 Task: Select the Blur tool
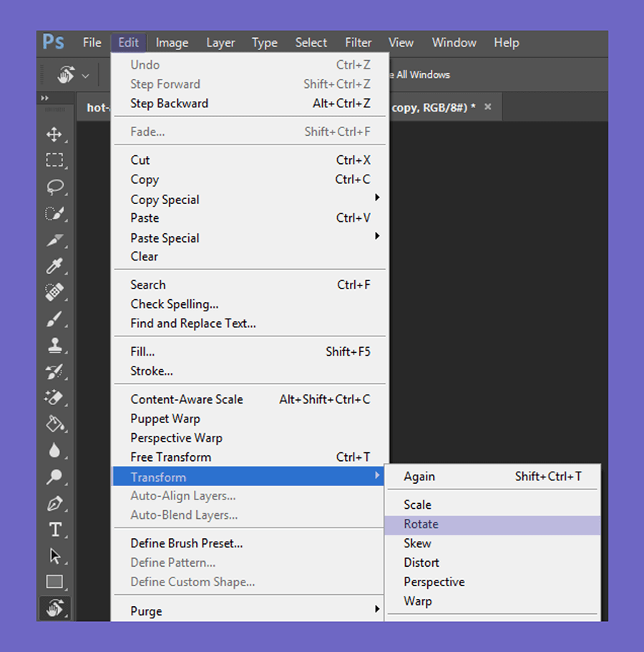point(54,450)
